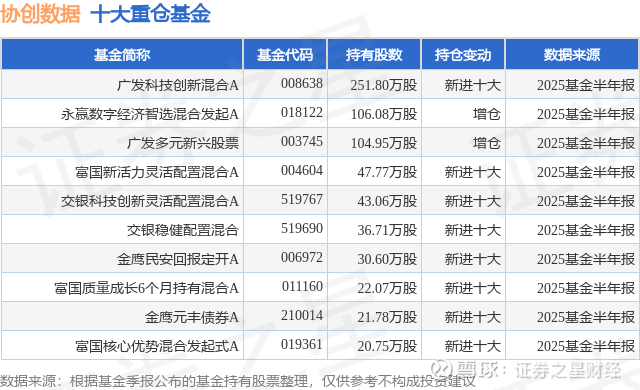
Task: Click fund code 210014
Action: click(x=302, y=315)
